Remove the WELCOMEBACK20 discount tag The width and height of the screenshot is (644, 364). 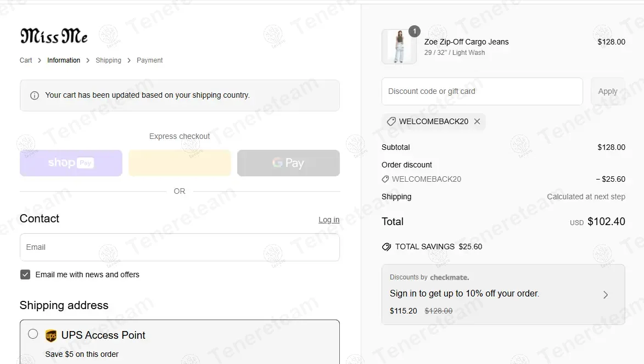477,121
